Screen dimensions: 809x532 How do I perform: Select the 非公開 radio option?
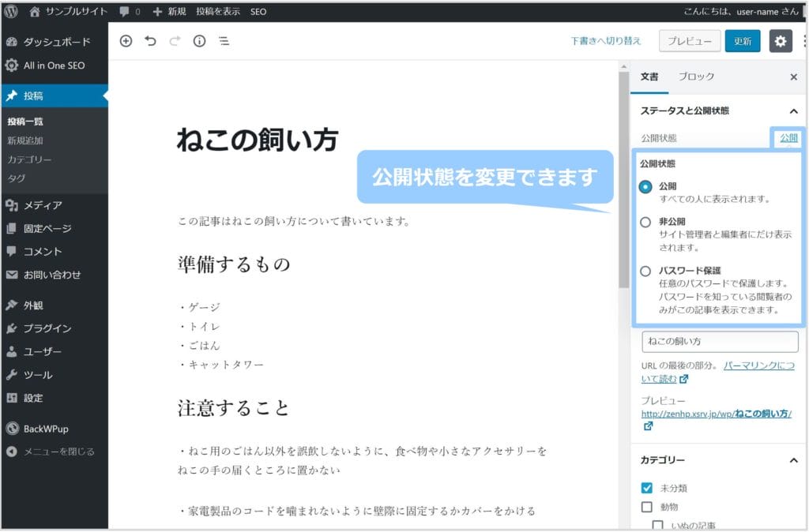pos(645,223)
